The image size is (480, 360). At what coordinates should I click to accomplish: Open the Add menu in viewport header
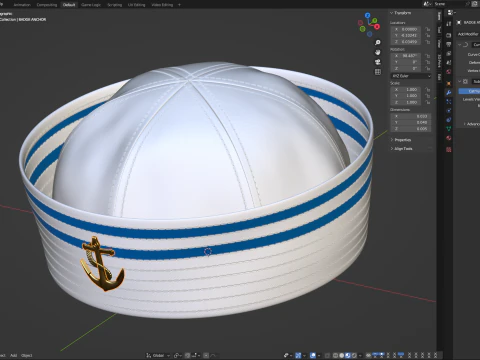point(13,356)
